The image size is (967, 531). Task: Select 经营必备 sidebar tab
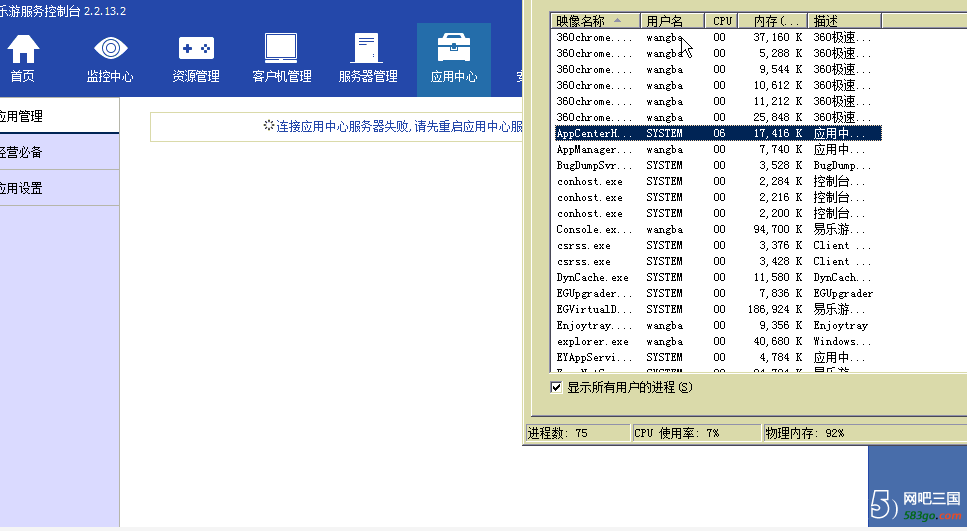[59, 152]
